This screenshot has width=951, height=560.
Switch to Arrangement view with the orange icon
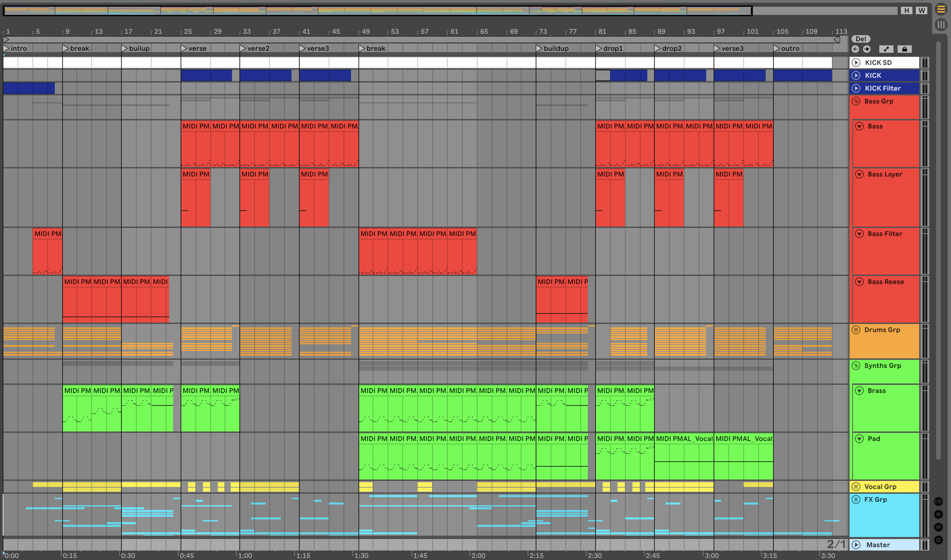pos(941,10)
